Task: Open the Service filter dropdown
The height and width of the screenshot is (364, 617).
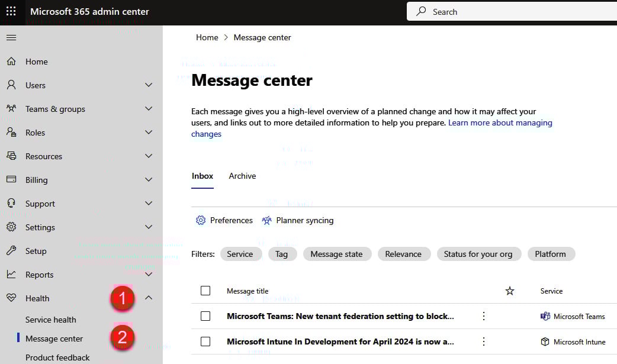Action: click(x=240, y=255)
